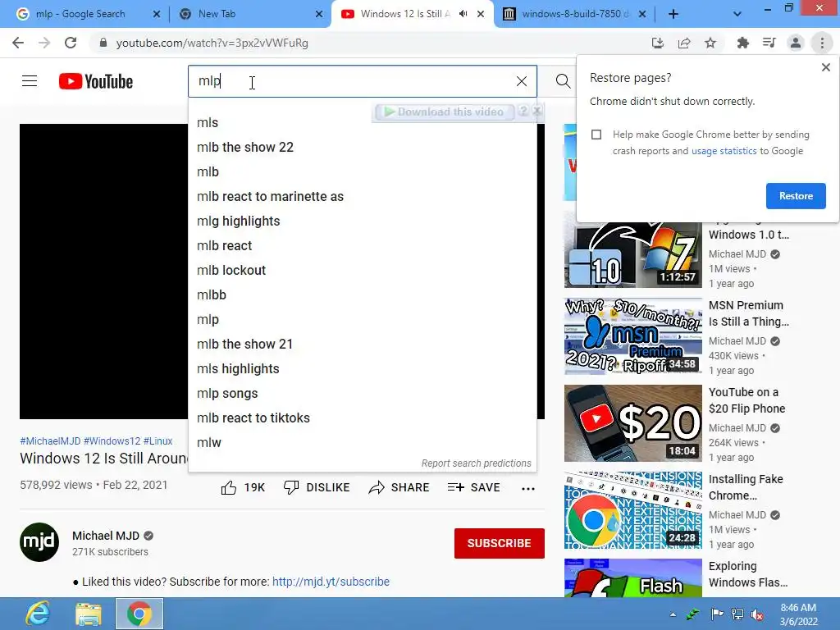Click the Chrome taskbar icon
The height and width of the screenshot is (630, 840).
click(139, 614)
